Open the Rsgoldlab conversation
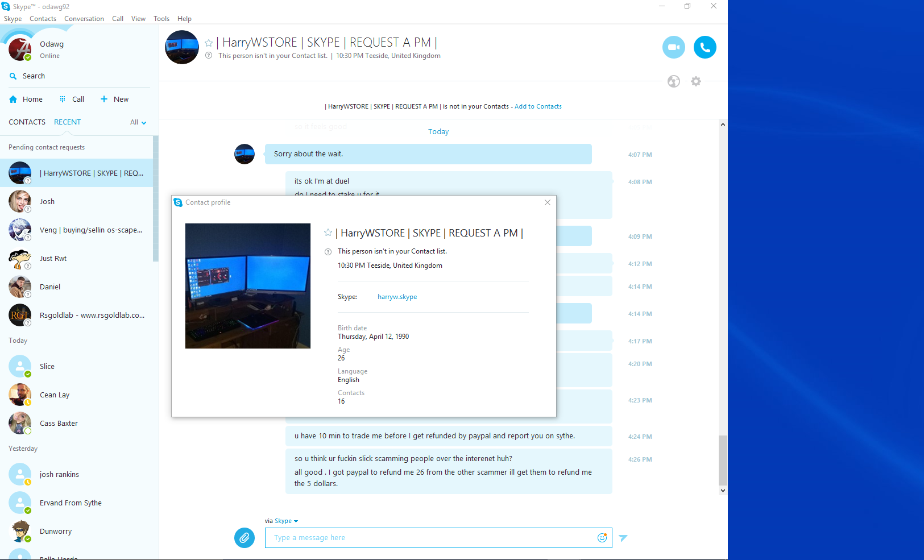The width and height of the screenshot is (924, 560). [77, 316]
